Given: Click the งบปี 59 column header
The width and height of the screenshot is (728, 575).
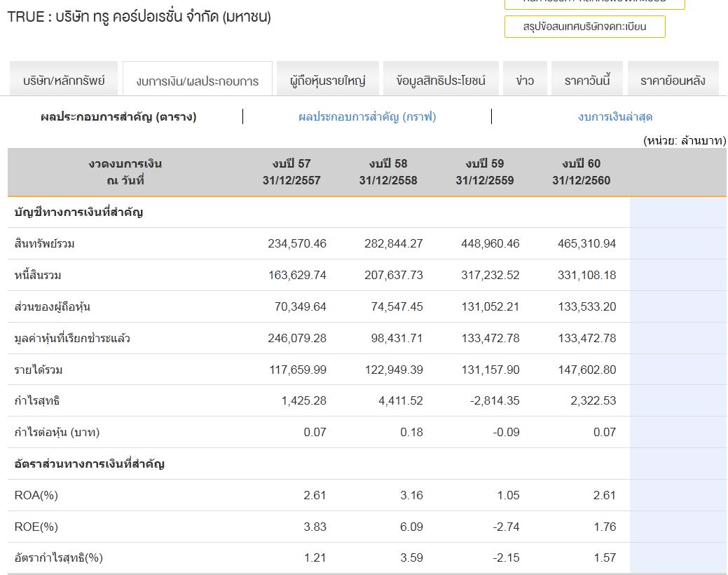Looking at the screenshot, I should [485, 172].
